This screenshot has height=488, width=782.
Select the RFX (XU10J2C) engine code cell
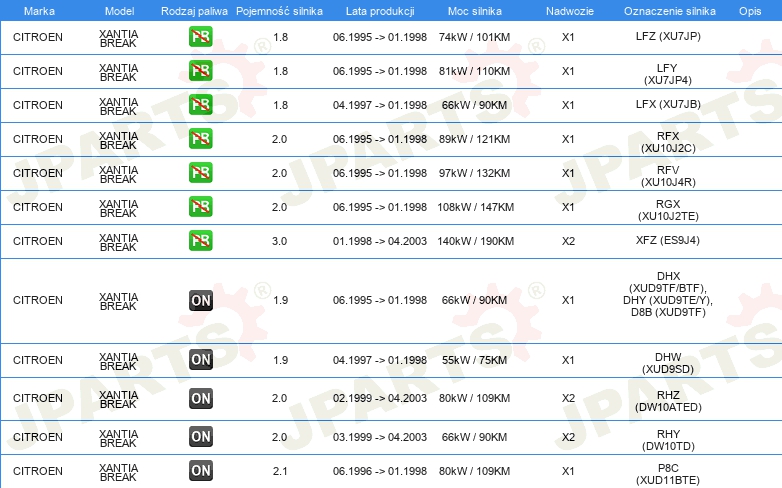pos(668,142)
